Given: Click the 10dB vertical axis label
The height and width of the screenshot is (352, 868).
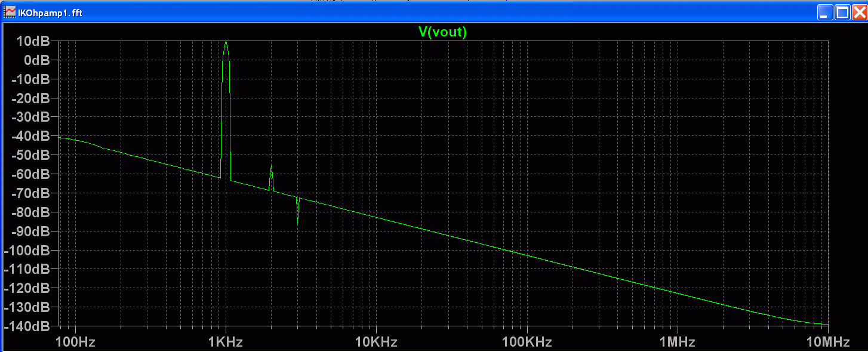Looking at the screenshot, I should [33, 41].
